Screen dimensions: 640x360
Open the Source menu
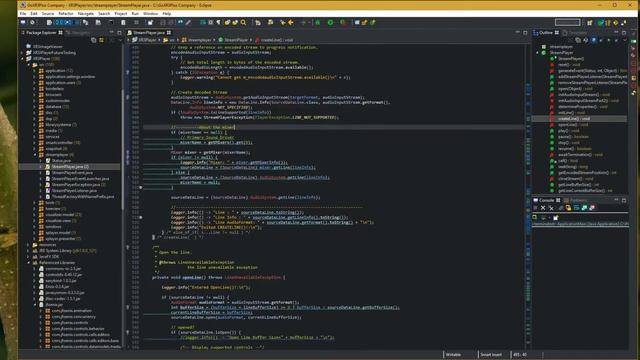(x=48, y=13)
